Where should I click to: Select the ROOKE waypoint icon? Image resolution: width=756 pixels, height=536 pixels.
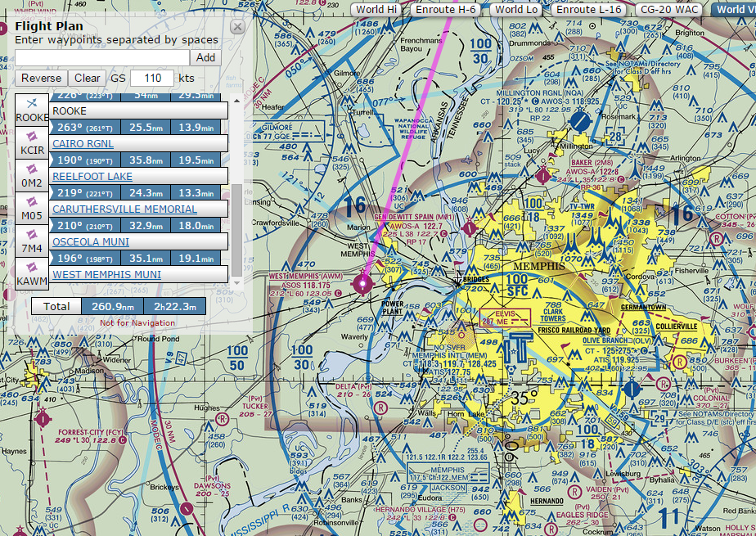click(x=32, y=110)
